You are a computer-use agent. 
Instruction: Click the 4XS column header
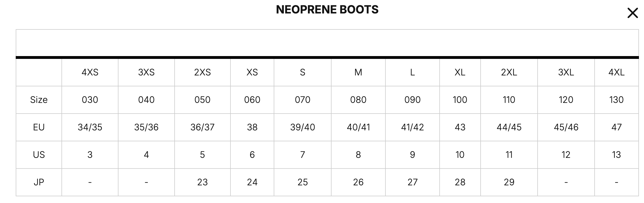tap(90, 72)
